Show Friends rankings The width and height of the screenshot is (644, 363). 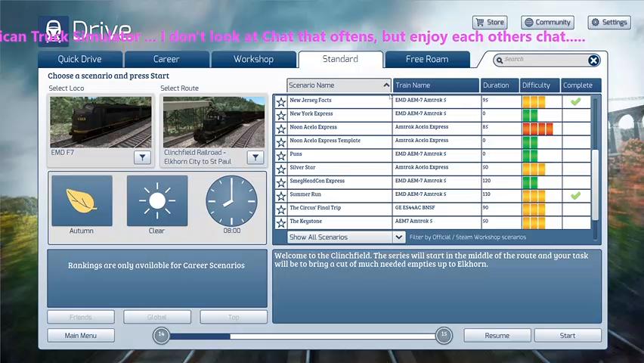(x=80, y=317)
